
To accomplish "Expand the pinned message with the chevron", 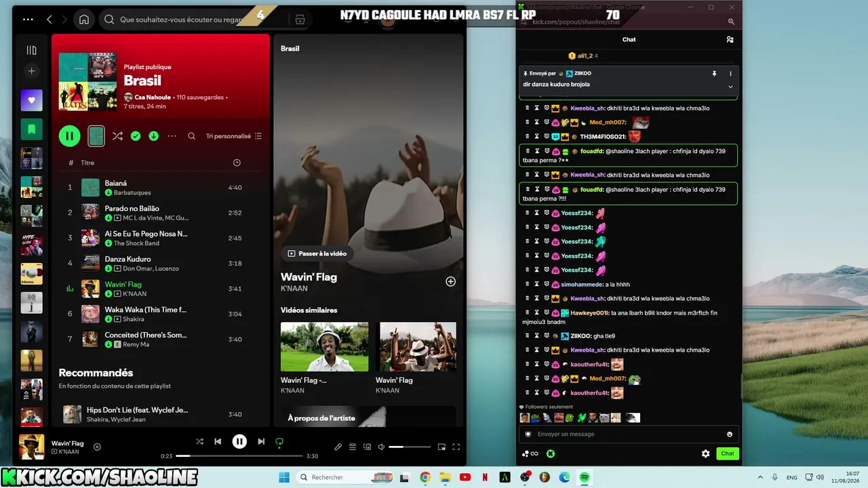I will click(730, 87).
